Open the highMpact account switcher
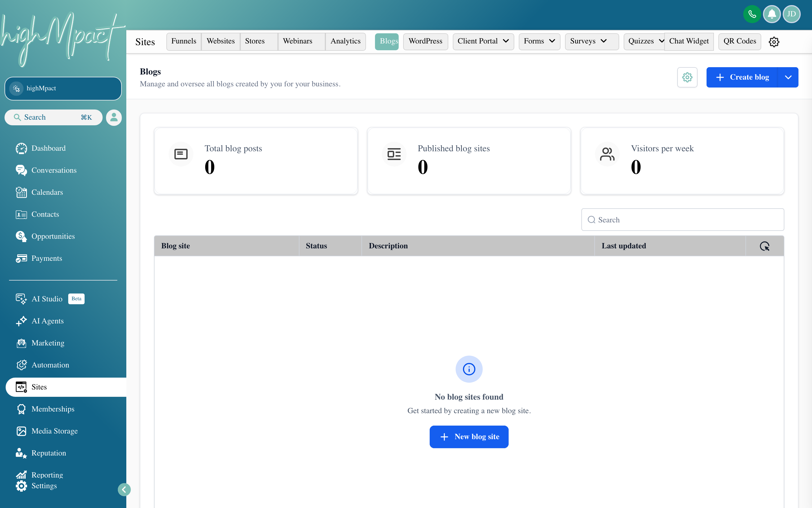This screenshot has width=812, height=508. (63, 88)
